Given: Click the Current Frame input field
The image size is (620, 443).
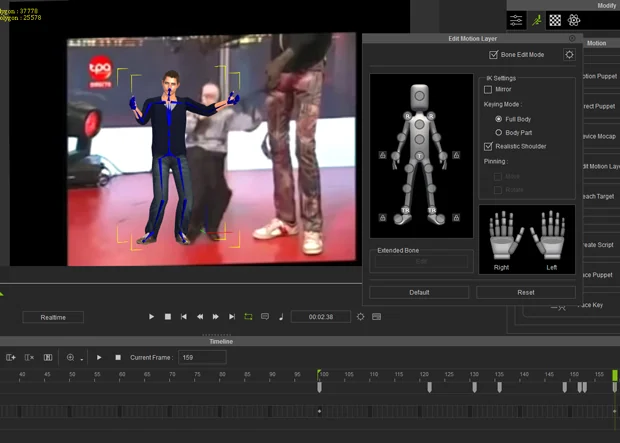Looking at the screenshot, I should point(202,358).
